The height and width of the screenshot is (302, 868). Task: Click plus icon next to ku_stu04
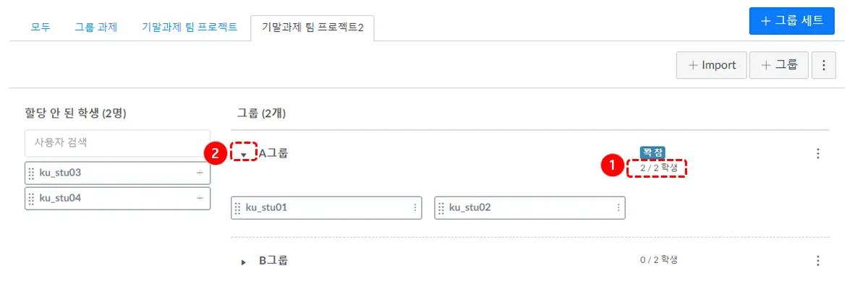tap(200, 198)
